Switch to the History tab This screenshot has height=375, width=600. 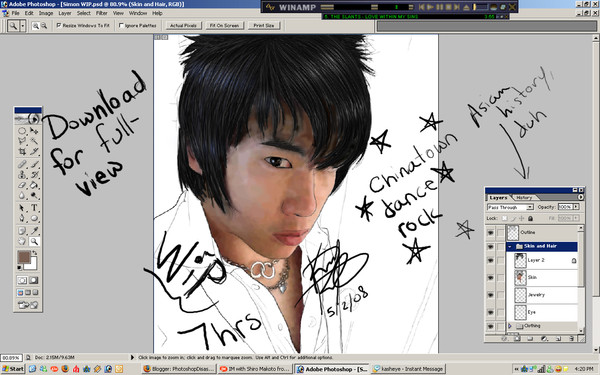pyautogui.click(x=524, y=197)
